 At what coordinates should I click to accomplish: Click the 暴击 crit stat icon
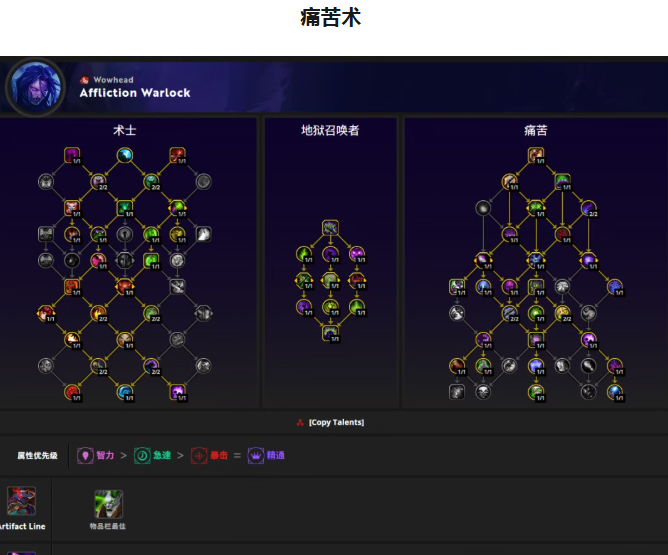pyautogui.click(x=199, y=455)
